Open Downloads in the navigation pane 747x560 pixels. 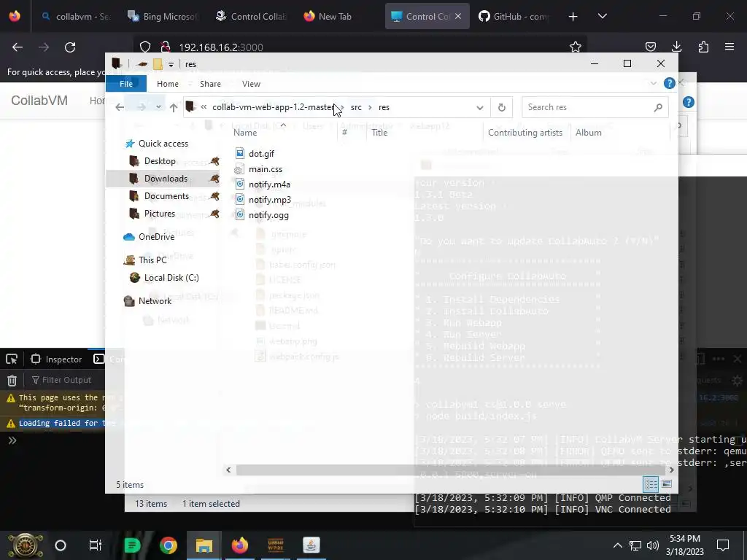166,179
